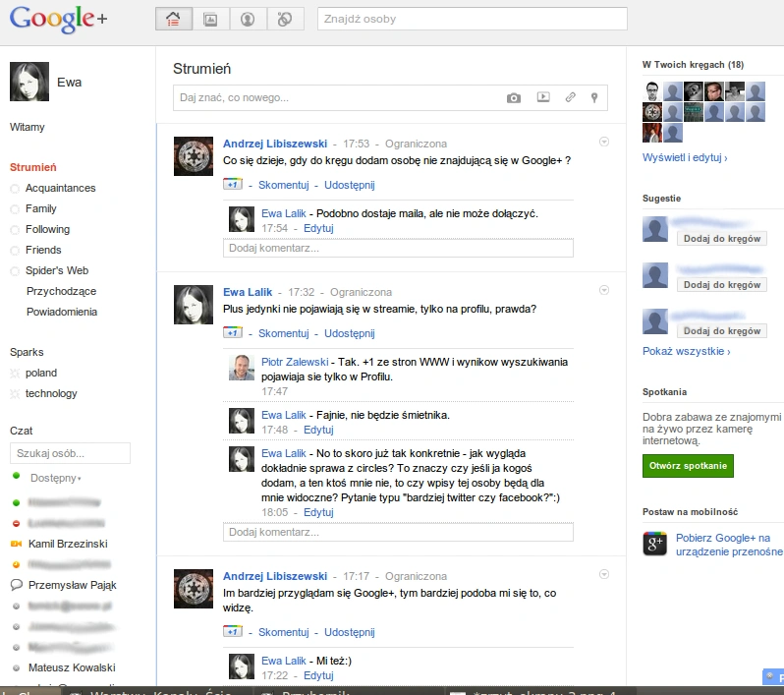
Task: Attach a link using the chain icon
Action: [x=571, y=97]
